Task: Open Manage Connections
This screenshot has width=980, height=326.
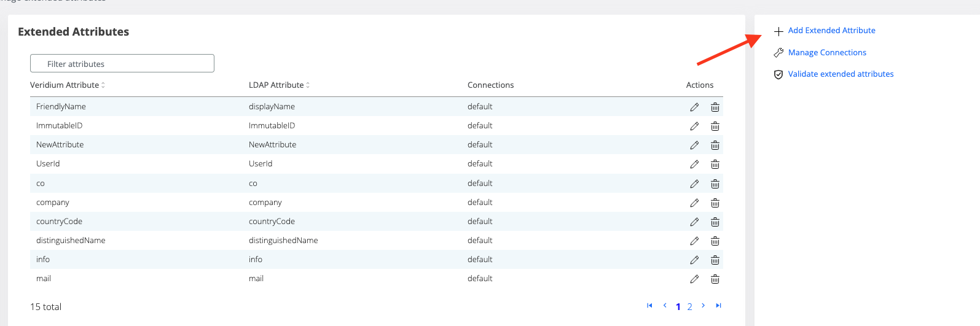Action: (827, 53)
